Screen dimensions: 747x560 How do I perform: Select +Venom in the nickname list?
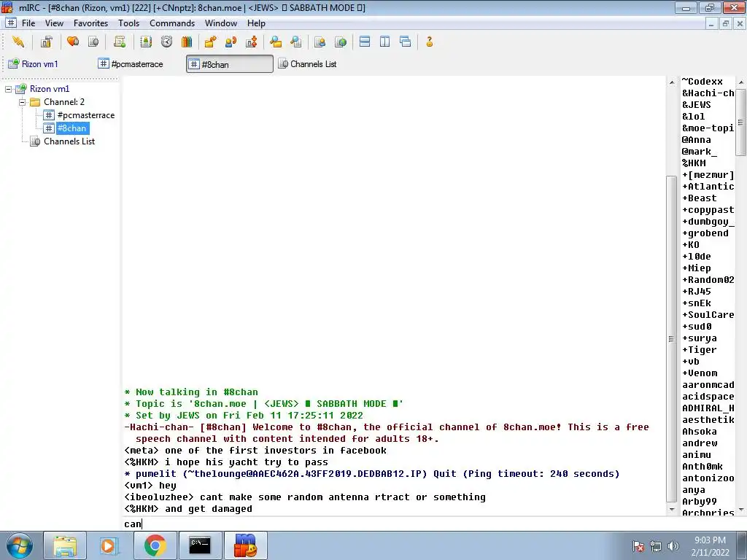click(700, 373)
